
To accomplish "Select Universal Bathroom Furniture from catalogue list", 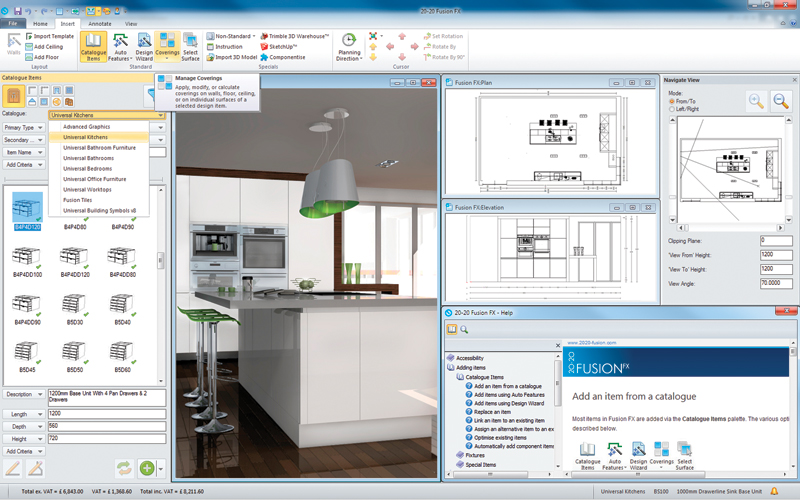I will (x=99, y=147).
